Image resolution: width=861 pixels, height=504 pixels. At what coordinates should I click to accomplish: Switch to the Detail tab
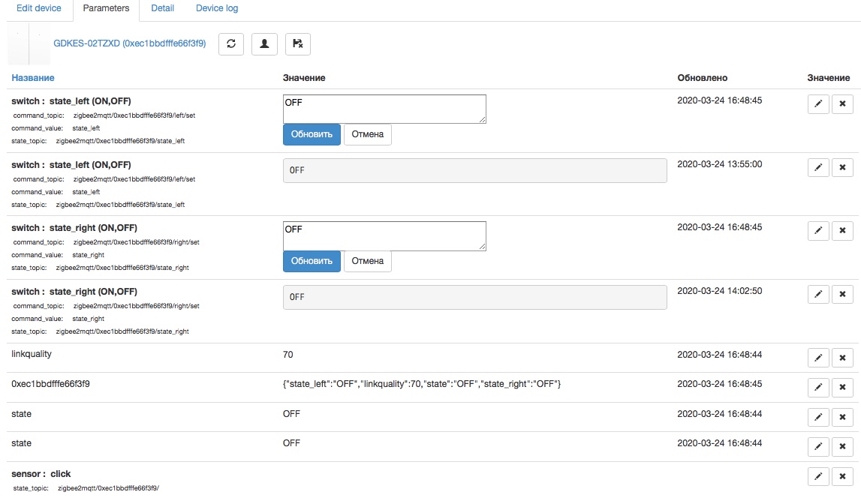point(163,8)
